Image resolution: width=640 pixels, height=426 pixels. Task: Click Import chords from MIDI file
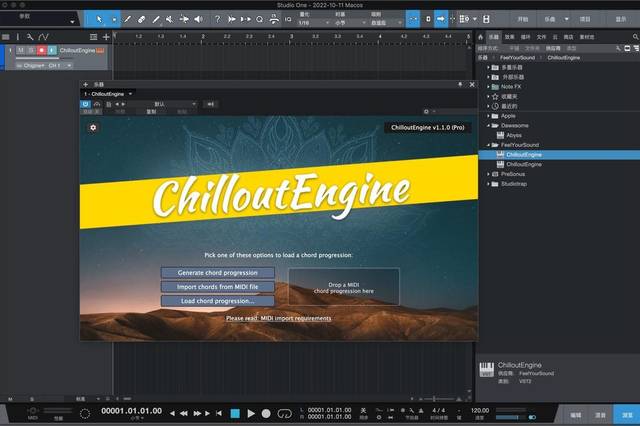click(218, 287)
